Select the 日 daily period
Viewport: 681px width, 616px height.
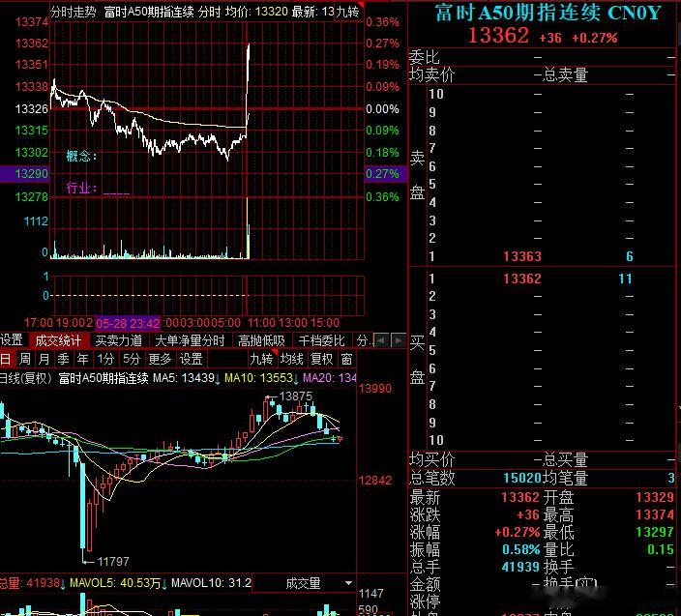(x=5, y=359)
